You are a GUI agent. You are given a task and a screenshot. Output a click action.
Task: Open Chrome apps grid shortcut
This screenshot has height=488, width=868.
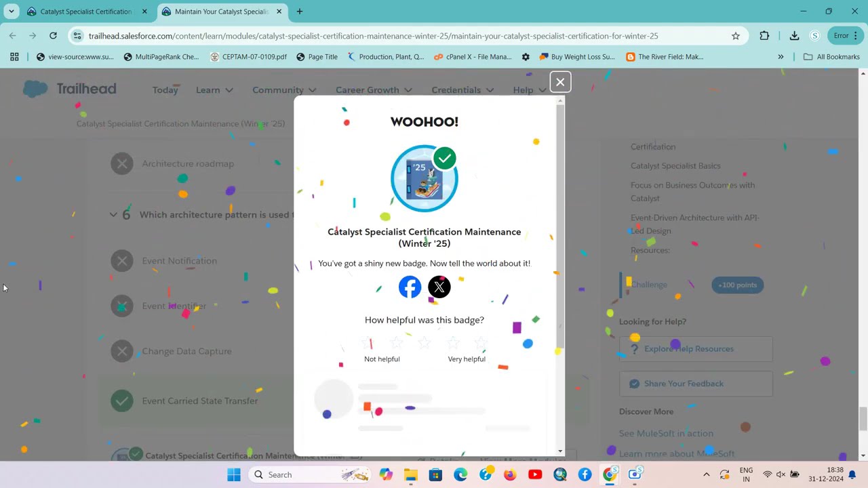pyautogui.click(x=14, y=57)
